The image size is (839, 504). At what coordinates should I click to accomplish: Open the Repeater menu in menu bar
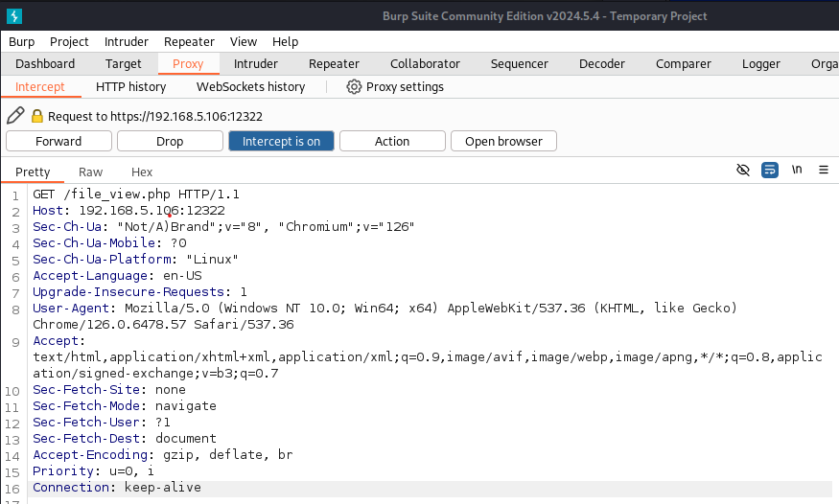coord(189,42)
